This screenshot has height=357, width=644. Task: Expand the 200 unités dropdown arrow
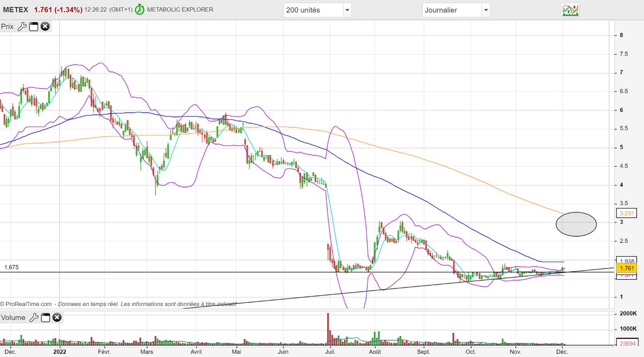coord(347,10)
